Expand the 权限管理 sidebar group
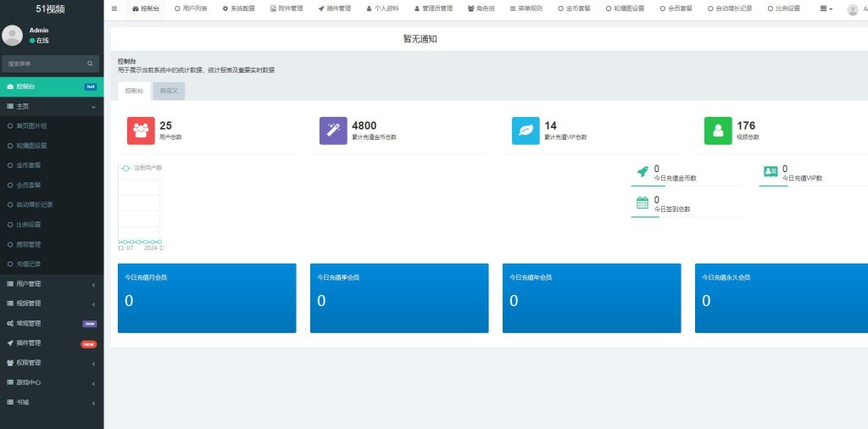This screenshot has height=429, width=868. coord(52,363)
